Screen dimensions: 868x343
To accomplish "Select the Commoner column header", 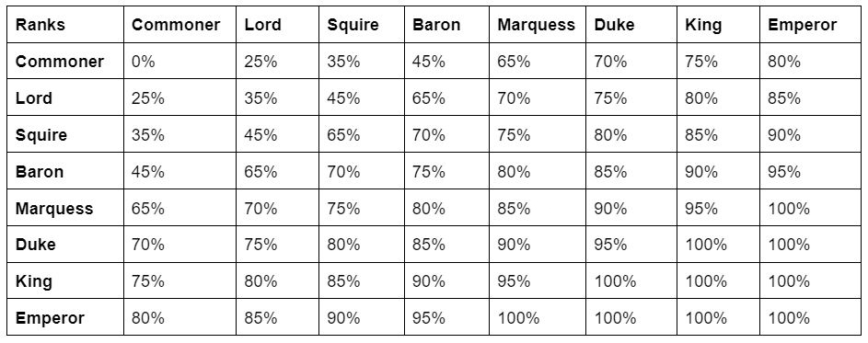I will 179,24.
